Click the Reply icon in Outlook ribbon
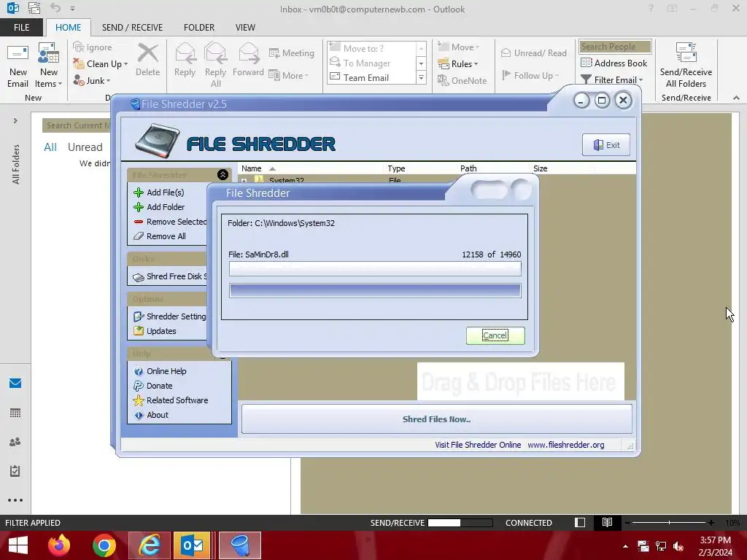Image resolution: width=747 pixels, height=560 pixels. tap(185, 60)
